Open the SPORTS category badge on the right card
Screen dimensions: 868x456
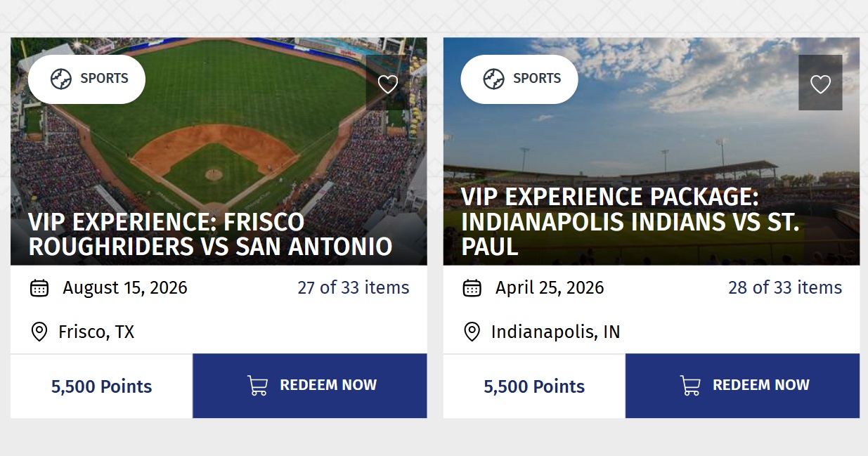point(519,79)
